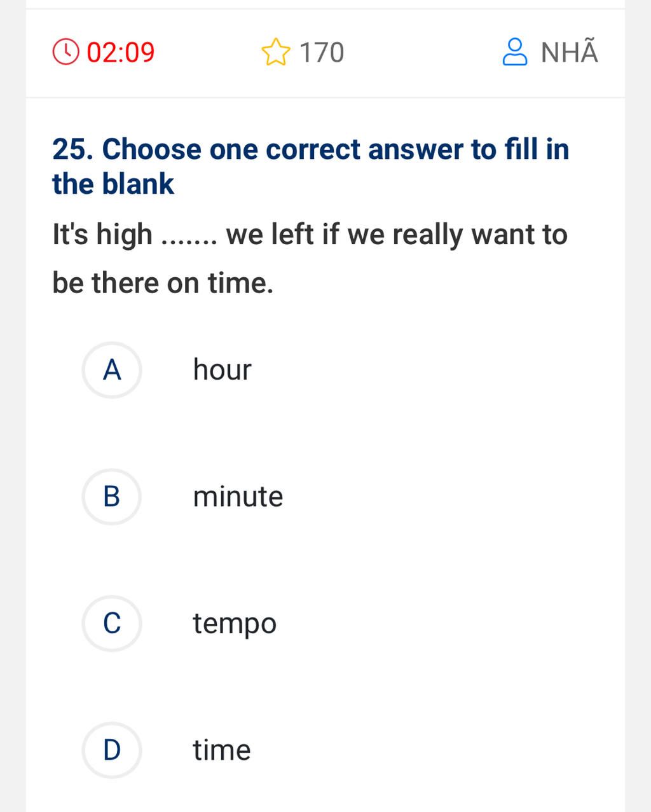
Task: Tap the person silhouette icon at top right
Action: click(515, 52)
